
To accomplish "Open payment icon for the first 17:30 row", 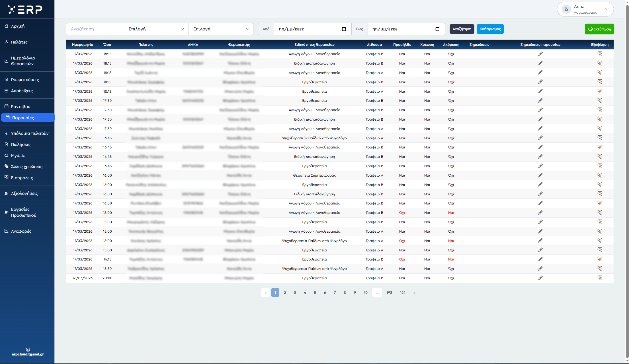I will point(600,100).
